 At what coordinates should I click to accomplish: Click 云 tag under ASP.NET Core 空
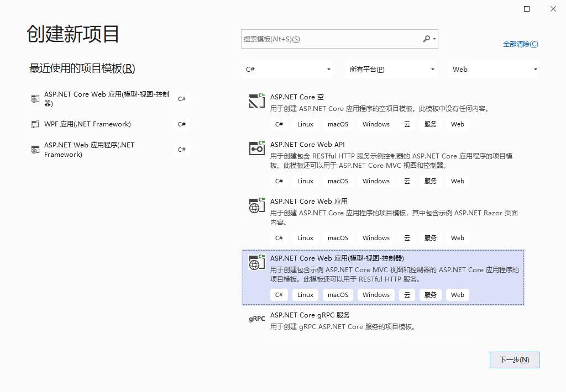click(407, 124)
